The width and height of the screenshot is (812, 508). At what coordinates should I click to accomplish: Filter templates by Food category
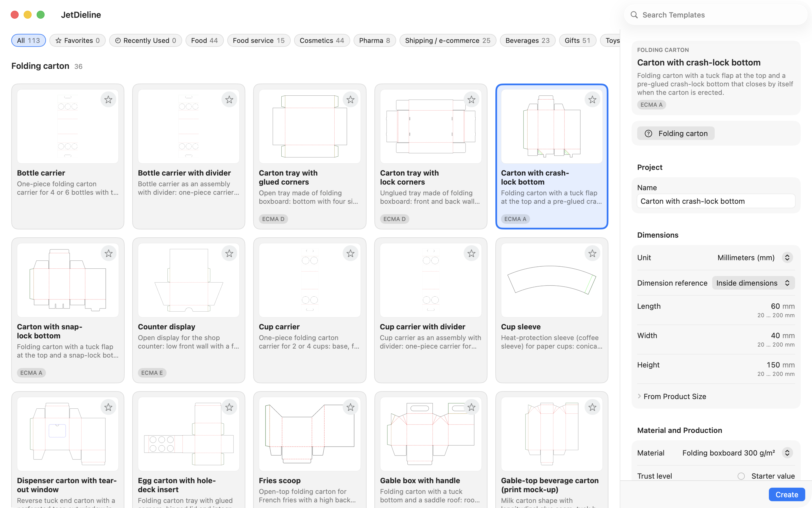click(x=204, y=40)
